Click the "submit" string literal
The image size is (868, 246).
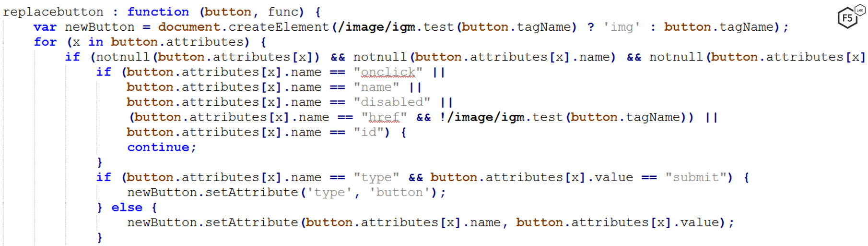pos(695,177)
